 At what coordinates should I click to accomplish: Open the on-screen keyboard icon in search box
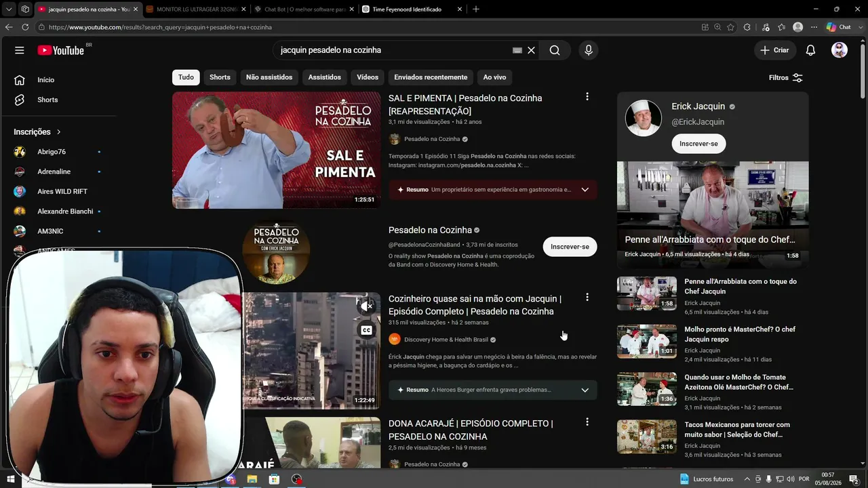pyautogui.click(x=517, y=50)
